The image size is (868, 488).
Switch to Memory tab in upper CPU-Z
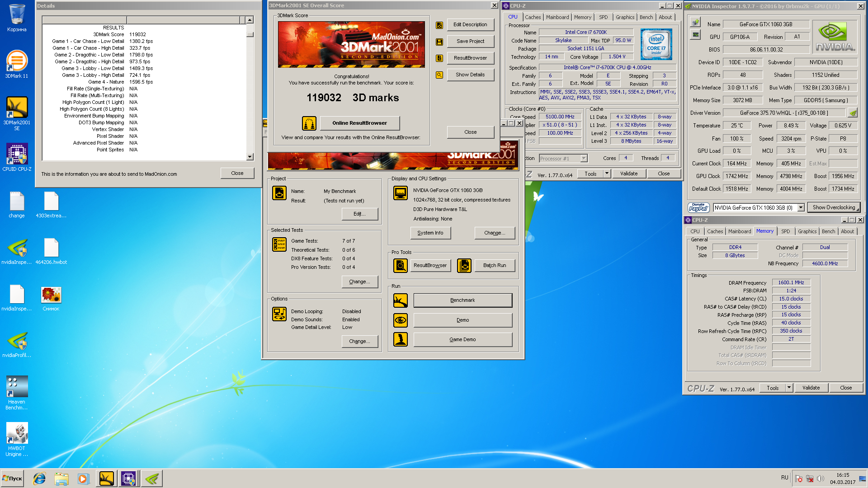tap(582, 17)
